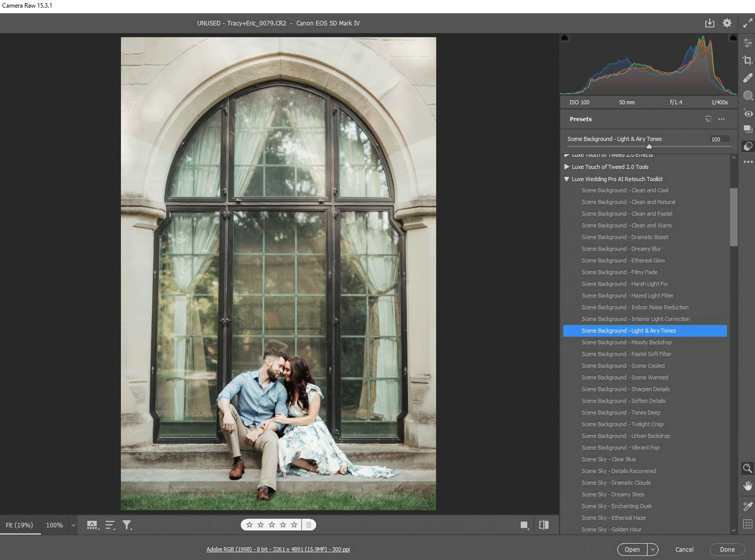Screen dimensions: 755x560
Task: Open the Edit sliders panel
Action: coord(747,43)
